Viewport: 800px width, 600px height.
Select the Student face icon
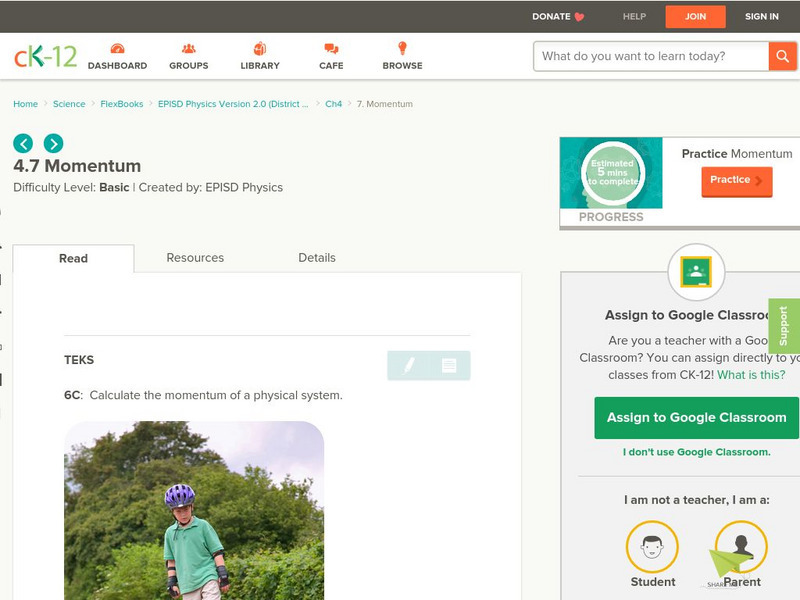pos(652,547)
